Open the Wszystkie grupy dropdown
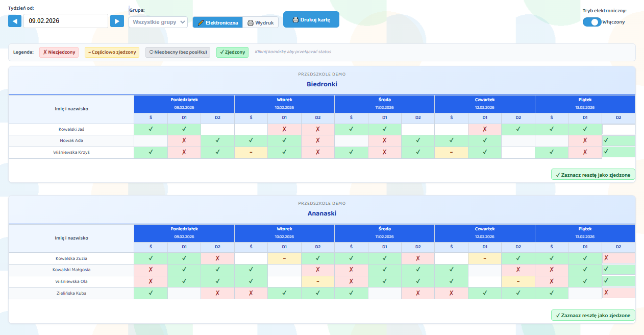This screenshot has width=644, height=335. (158, 22)
